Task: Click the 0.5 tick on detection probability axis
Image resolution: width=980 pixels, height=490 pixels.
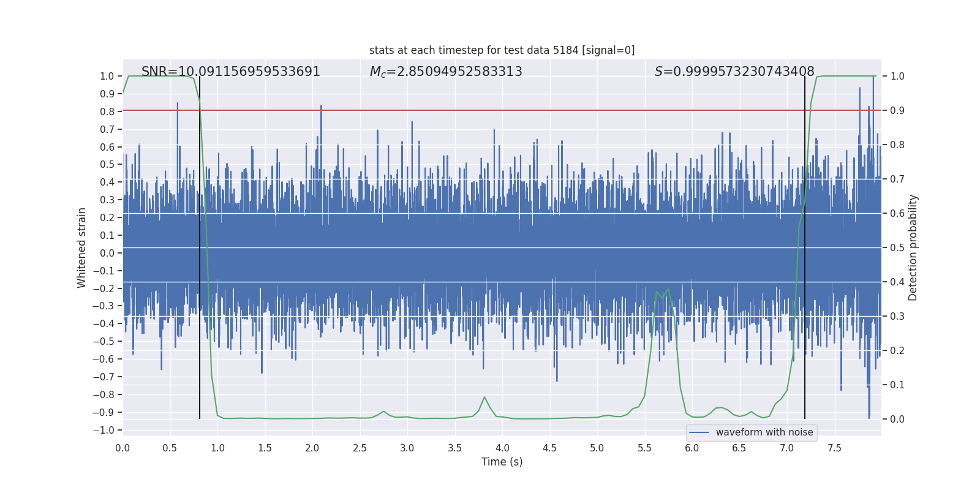Action: 897,247
